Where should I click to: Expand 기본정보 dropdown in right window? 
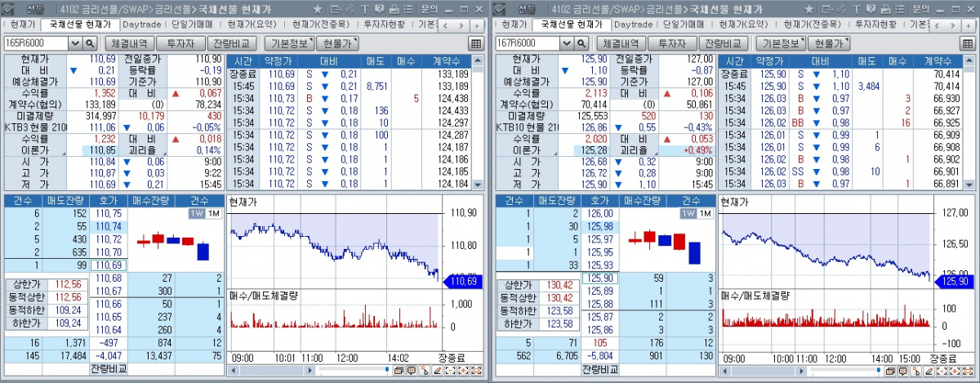point(782,42)
